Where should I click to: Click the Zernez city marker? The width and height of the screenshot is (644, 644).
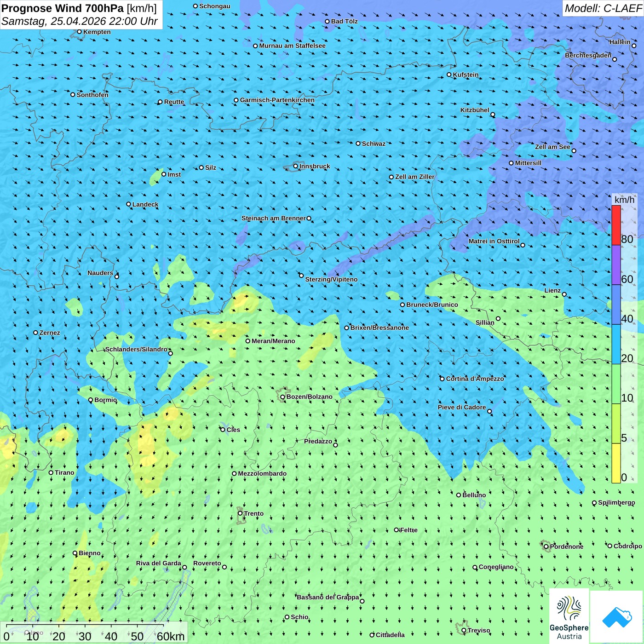click(35, 333)
